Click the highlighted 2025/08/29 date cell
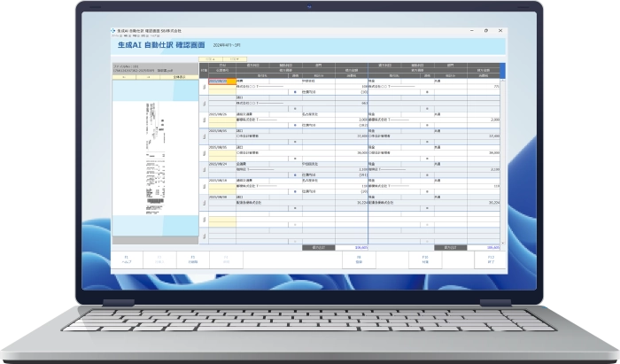Screen dimensions: 620x364 tap(221, 81)
